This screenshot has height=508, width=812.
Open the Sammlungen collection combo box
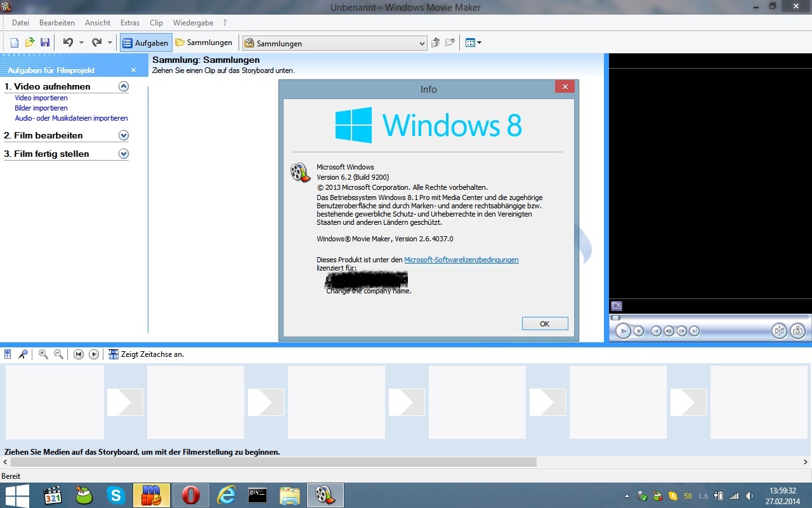click(335, 43)
